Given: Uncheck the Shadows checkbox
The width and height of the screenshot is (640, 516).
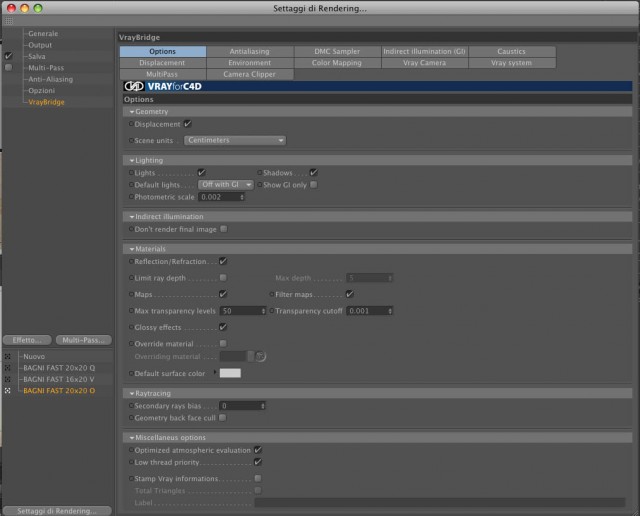Looking at the screenshot, I should [313, 172].
